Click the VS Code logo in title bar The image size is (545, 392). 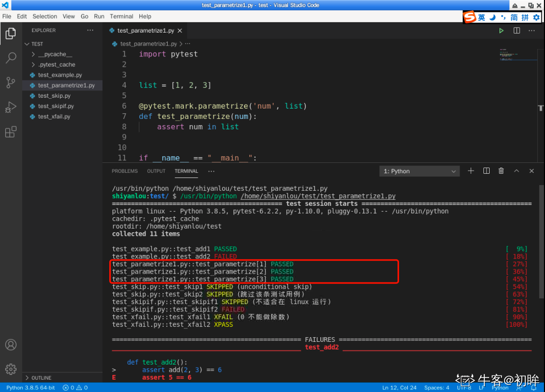(x=5, y=5)
